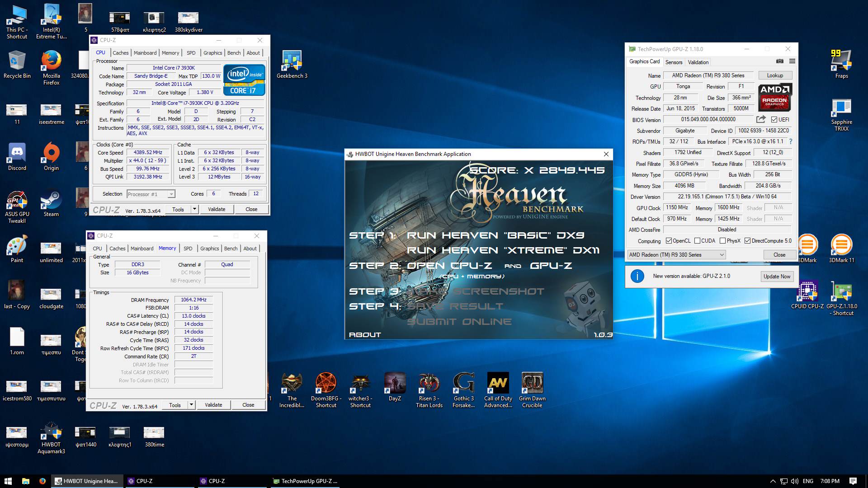
Task: Open SPD tab in lower CPU-Z window
Action: pos(188,249)
